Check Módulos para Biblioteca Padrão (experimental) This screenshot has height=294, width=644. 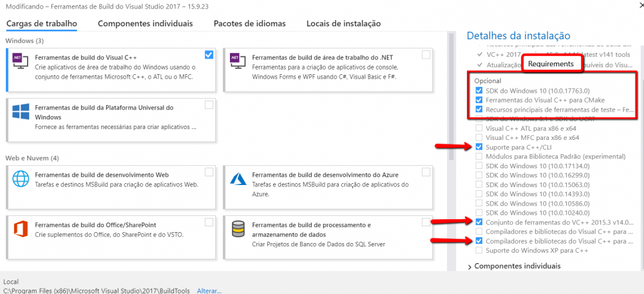click(x=479, y=156)
